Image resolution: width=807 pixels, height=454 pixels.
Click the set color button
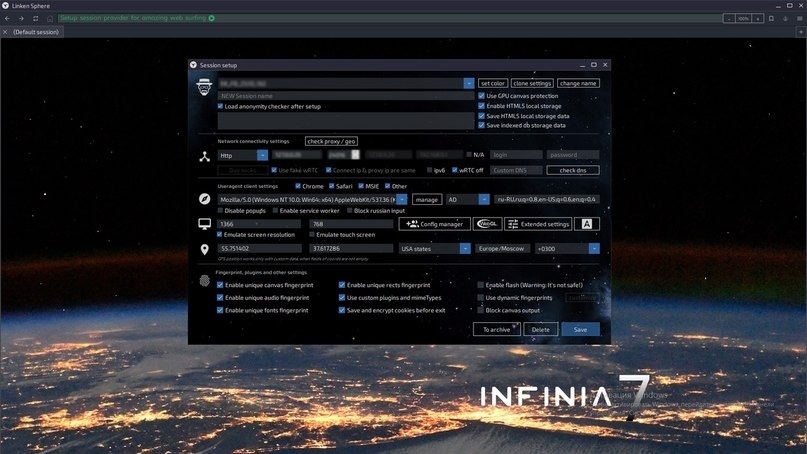click(493, 83)
